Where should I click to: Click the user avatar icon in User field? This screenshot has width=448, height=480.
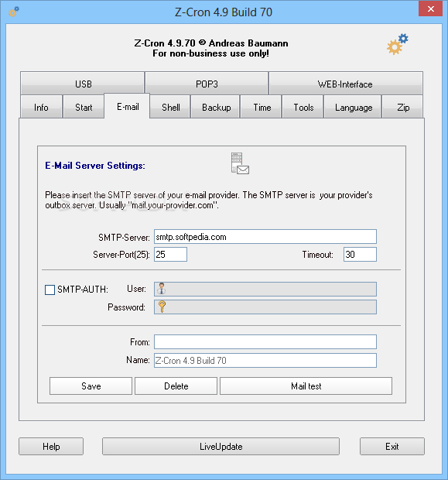162,289
